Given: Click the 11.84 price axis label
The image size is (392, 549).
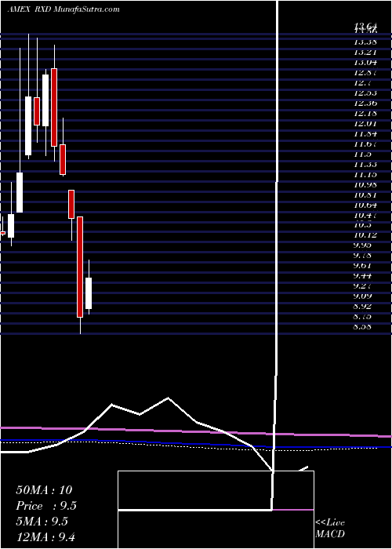Looking at the screenshot, I should tap(366, 134).
